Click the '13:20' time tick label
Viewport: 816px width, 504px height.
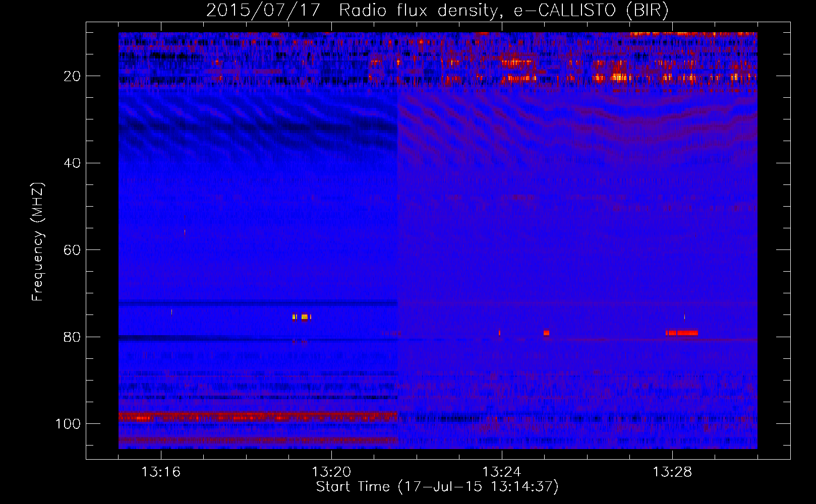[331, 472]
